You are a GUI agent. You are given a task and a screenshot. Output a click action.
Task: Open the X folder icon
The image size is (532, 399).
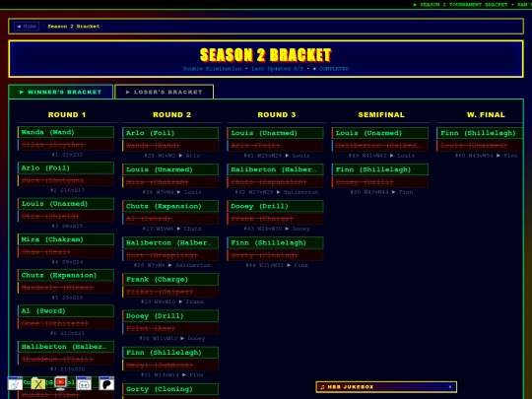coord(38,384)
